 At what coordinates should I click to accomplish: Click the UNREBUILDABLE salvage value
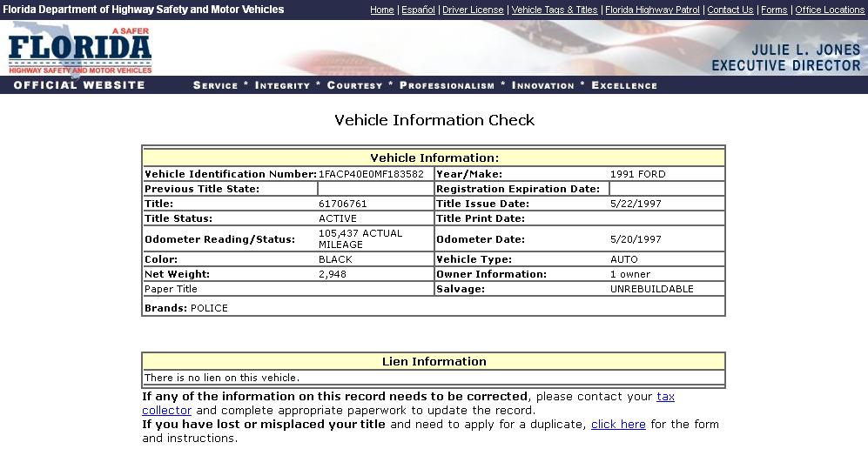click(651, 289)
